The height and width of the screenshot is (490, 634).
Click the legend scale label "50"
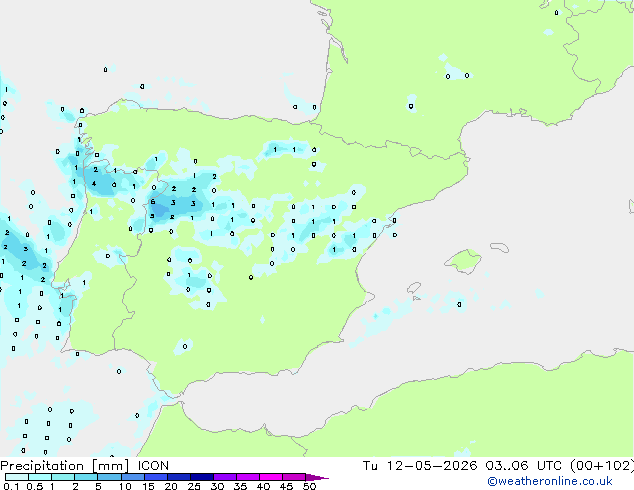pos(309,486)
